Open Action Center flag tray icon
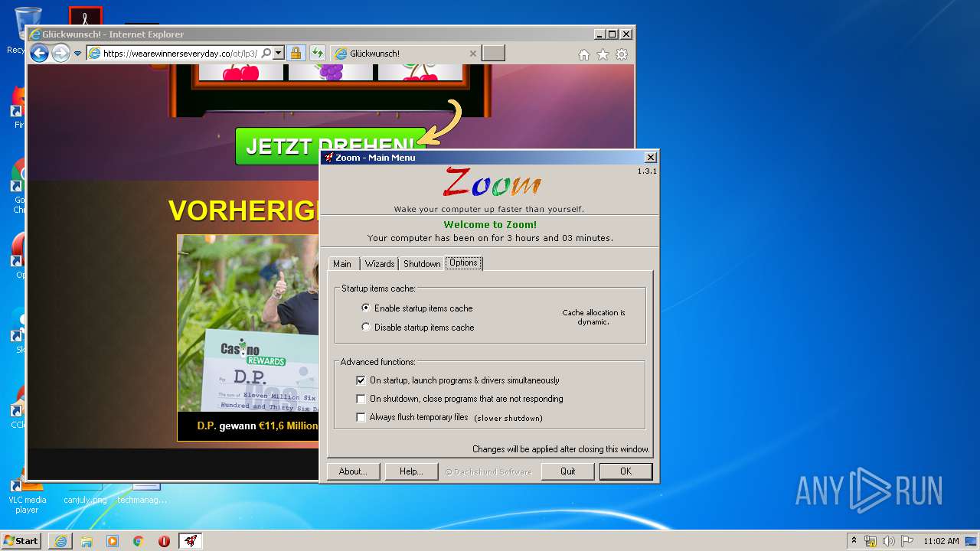This screenshot has height=551, width=980. click(x=907, y=541)
